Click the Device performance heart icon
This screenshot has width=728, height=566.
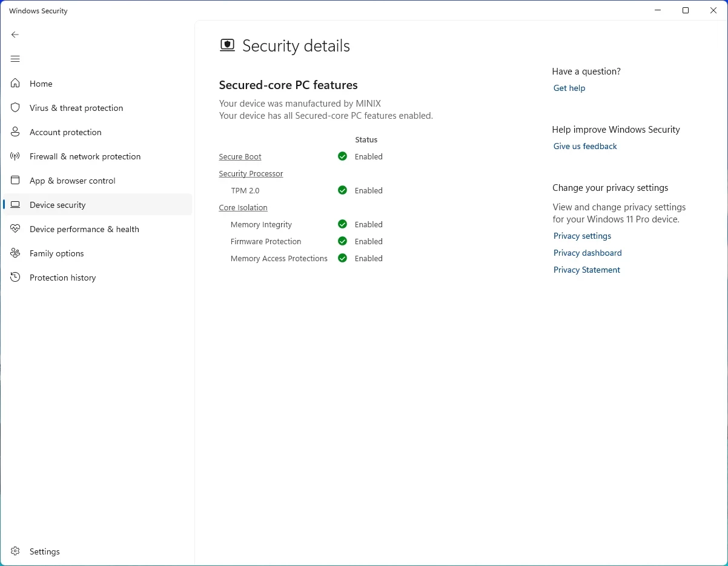(x=16, y=229)
